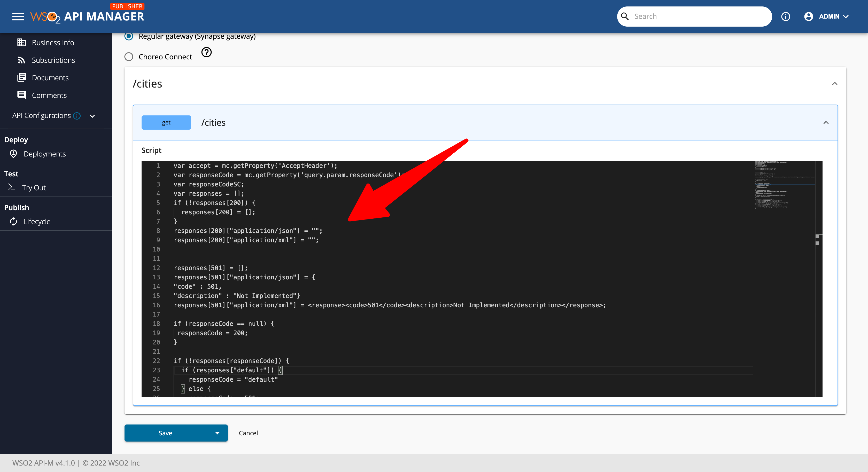Open the Try Out testing page

click(35, 187)
